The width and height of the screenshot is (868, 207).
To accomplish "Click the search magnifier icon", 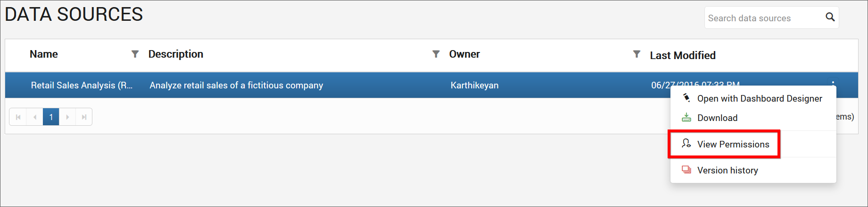I will tap(830, 17).
